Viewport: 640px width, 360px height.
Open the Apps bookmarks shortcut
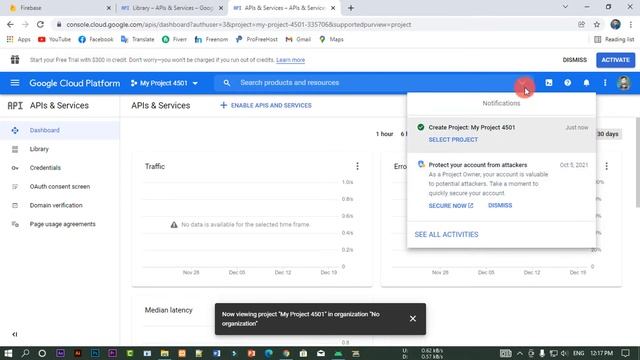pos(18,40)
